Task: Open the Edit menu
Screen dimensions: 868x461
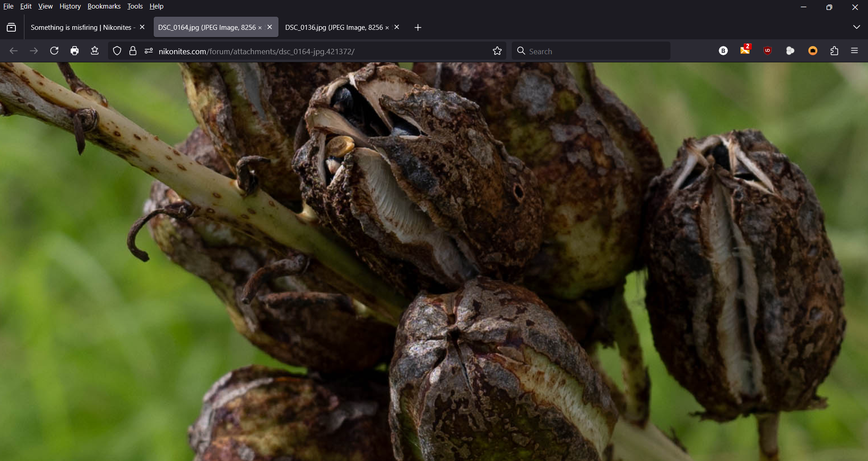Action: click(x=26, y=6)
